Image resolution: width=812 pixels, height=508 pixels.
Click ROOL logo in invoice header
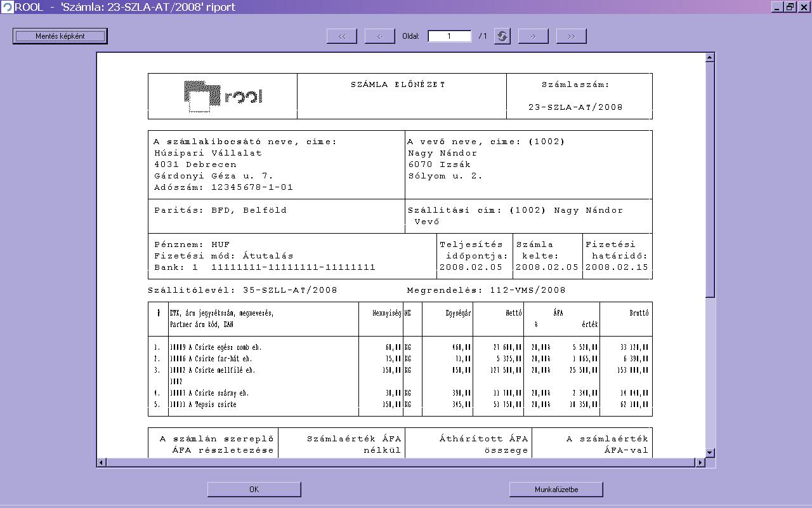tap(223, 97)
